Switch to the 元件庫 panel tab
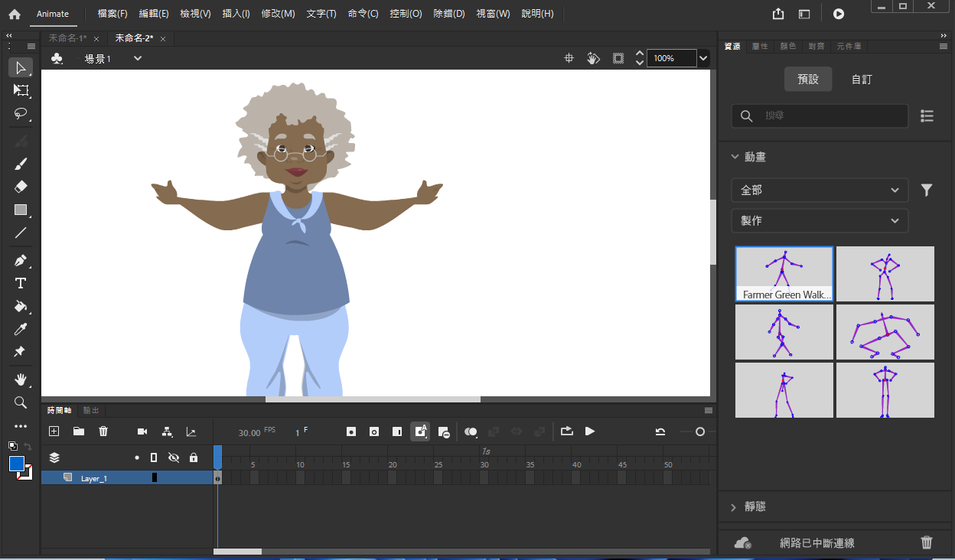 click(849, 46)
